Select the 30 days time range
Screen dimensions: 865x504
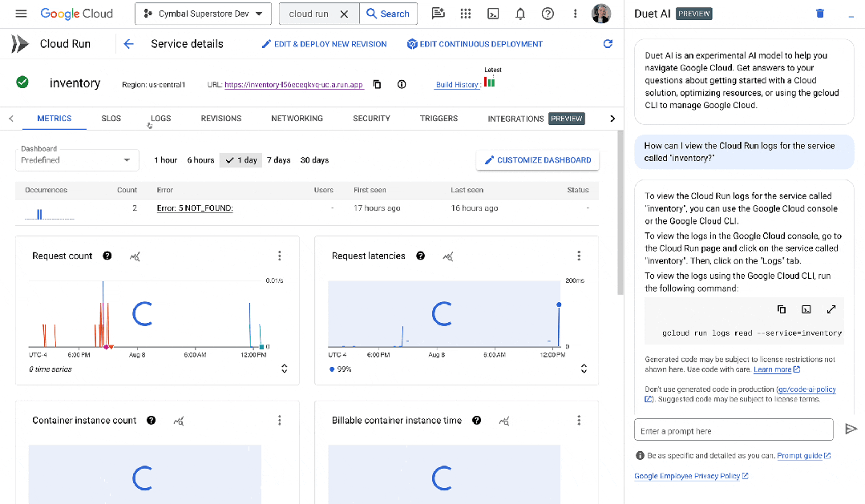(314, 160)
